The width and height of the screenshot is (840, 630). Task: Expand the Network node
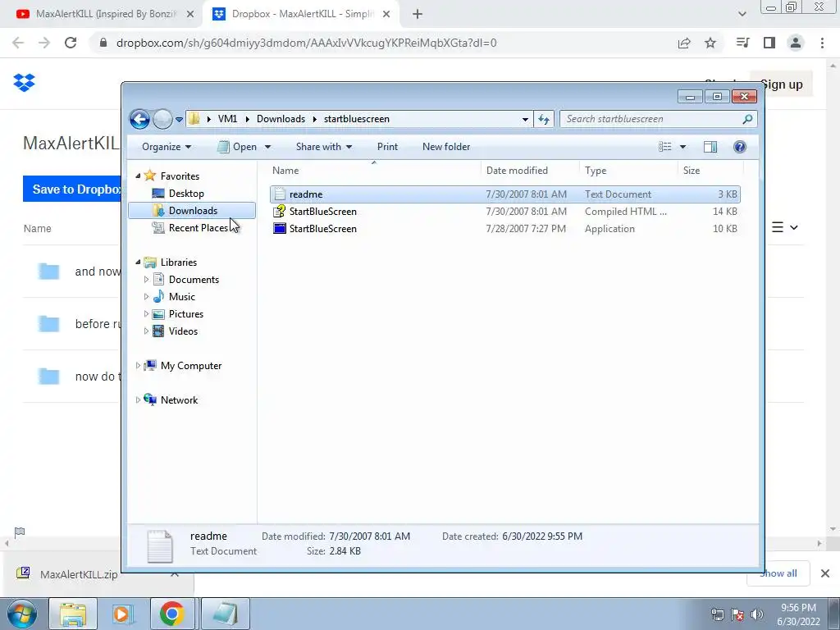[x=138, y=399]
